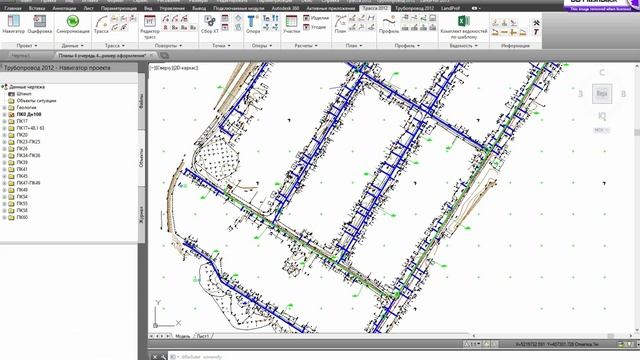Switch to the Чертеж1 drawing tab

pyautogui.click(x=21, y=56)
